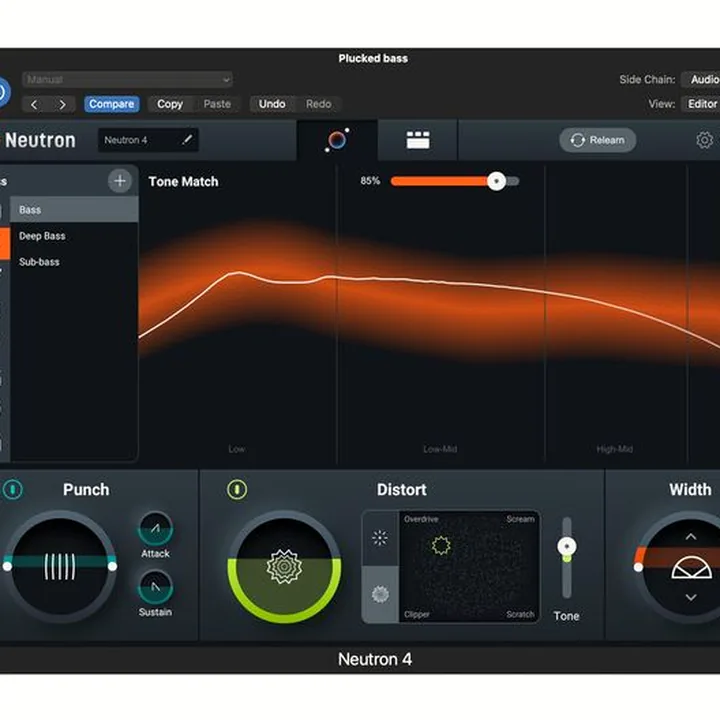Click the Width stereo meter icon
The width and height of the screenshot is (720, 720).
tap(692, 567)
